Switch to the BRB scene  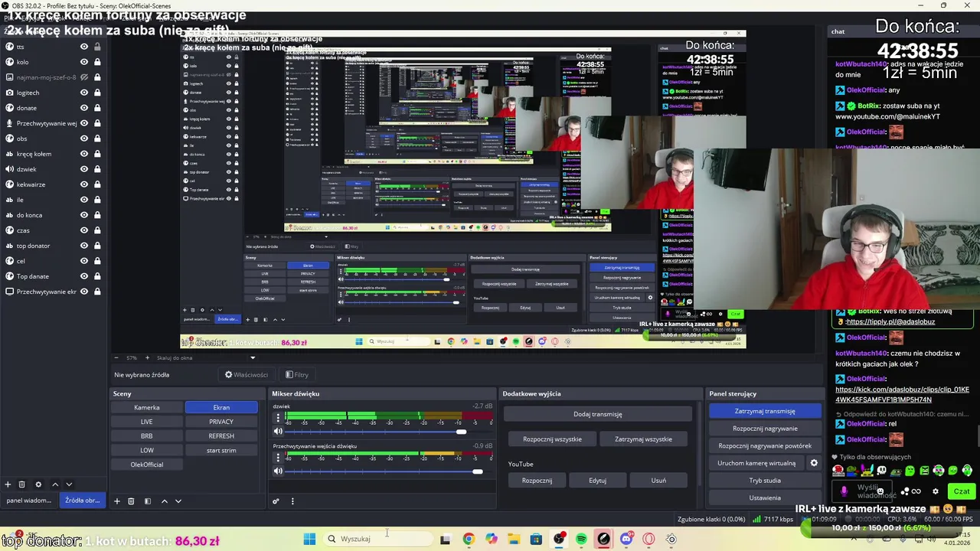click(147, 436)
